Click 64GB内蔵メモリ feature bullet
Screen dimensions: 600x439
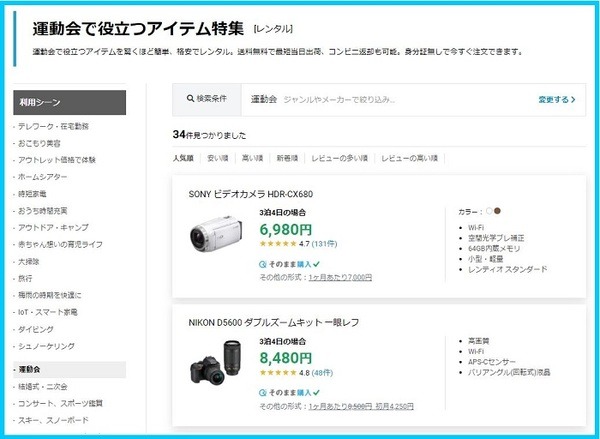point(494,249)
